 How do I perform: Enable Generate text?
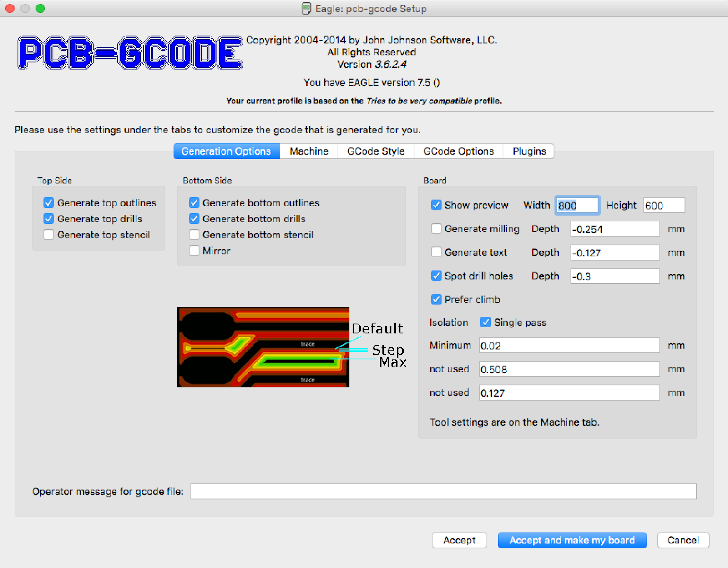(x=436, y=252)
